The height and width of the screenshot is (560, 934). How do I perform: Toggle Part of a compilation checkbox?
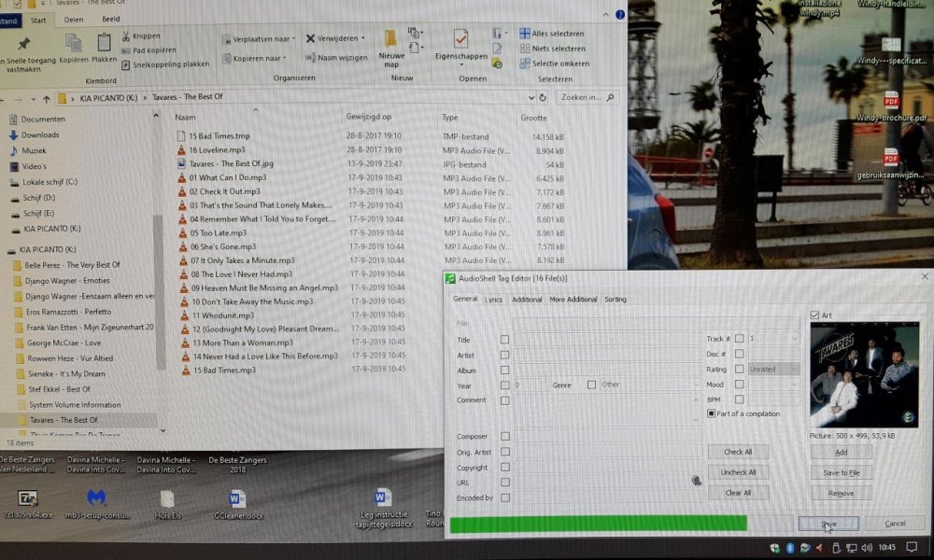pyautogui.click(x=712, y=413)
